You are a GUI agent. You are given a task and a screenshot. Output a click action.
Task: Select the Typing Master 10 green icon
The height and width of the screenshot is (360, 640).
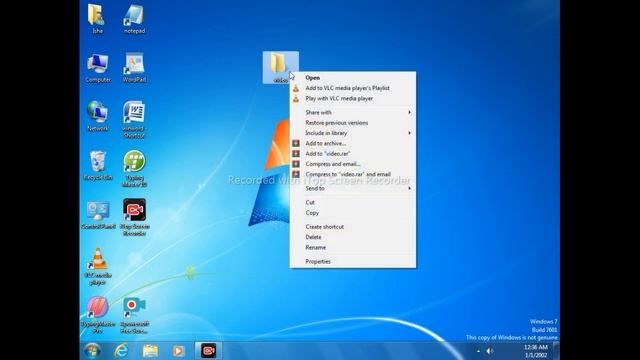point(134,169)
